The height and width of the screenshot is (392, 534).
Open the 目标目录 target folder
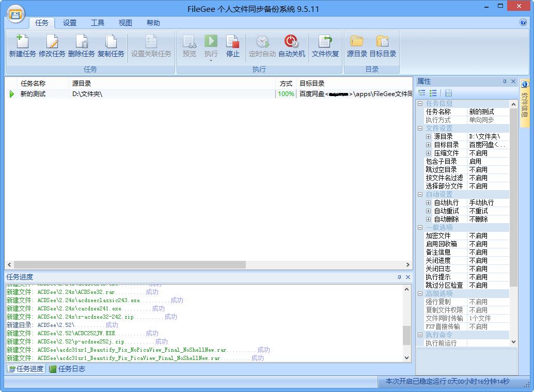[x=383, y=42]
